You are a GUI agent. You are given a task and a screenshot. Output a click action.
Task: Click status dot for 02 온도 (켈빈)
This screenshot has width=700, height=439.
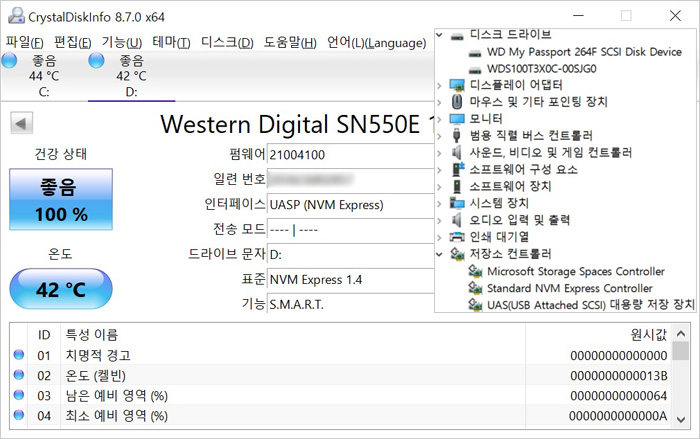click(19, 375)
